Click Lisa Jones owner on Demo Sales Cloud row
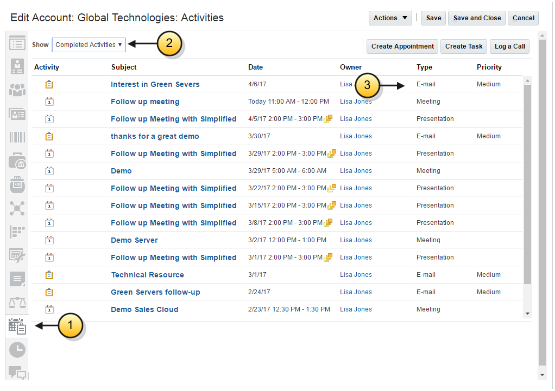Image resolution: width=555 pixels, height=391 pixels. (x=356, y=310)
